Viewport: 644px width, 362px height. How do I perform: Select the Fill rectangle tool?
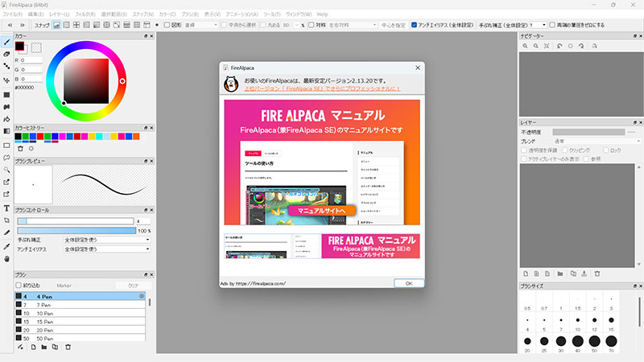click(6, 95)
